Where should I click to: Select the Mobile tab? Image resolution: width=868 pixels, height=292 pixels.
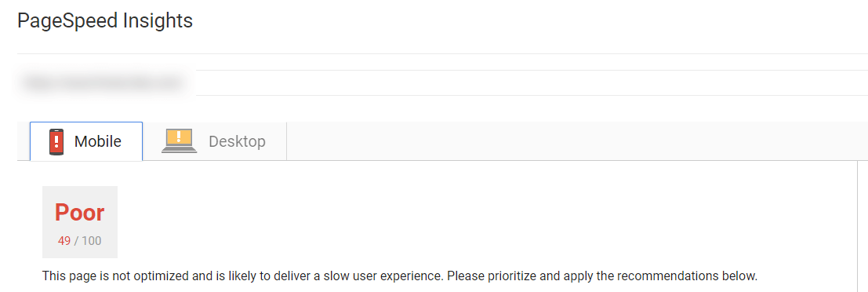click(86, 141)
